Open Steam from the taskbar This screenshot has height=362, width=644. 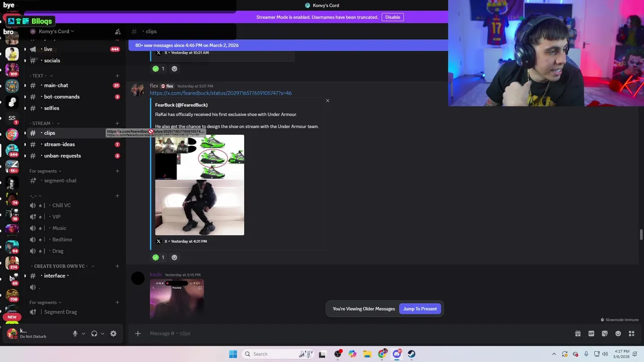412,354
